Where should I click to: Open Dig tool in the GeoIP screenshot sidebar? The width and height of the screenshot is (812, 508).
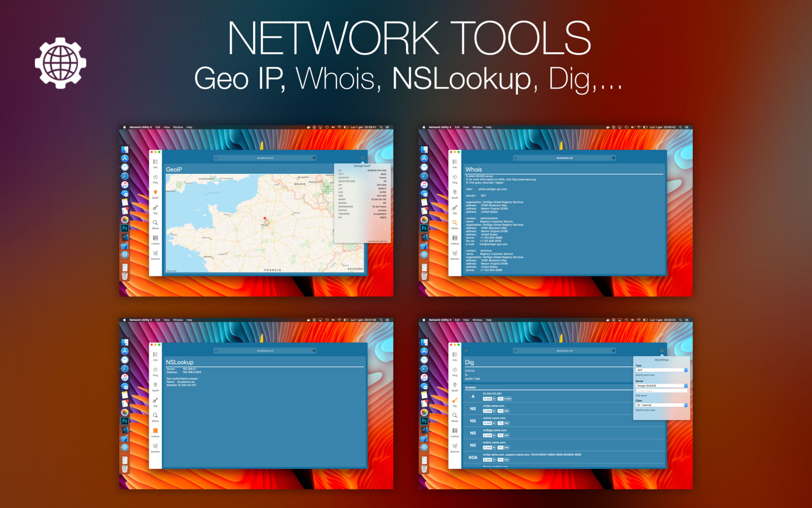point(155,207)
